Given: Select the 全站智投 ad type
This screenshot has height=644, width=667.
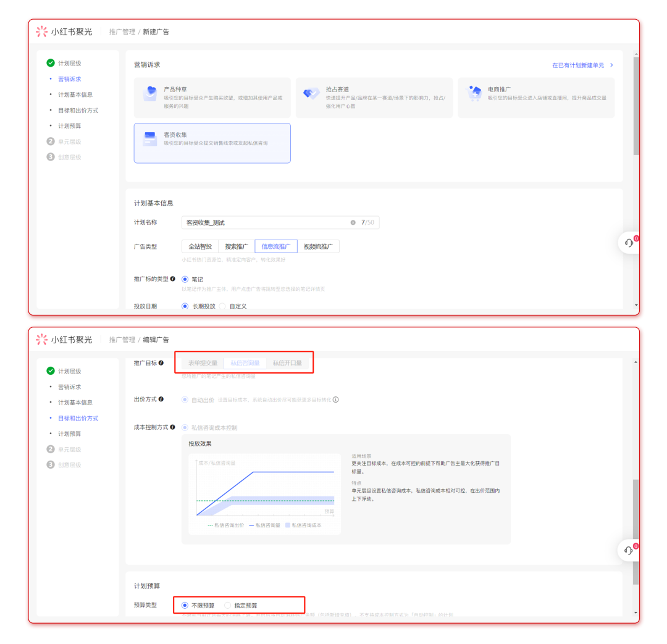Looking at the screenshot, I should click(200, 246).
